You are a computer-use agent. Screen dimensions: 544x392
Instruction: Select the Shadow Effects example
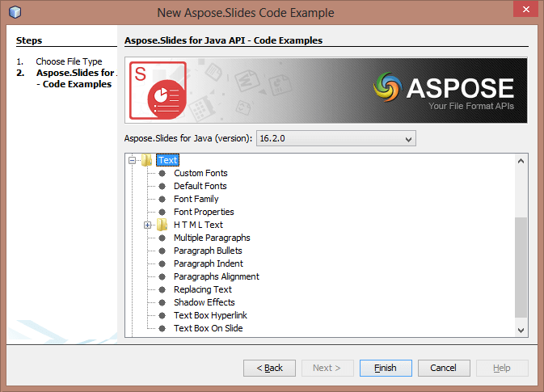pos(205,302)
